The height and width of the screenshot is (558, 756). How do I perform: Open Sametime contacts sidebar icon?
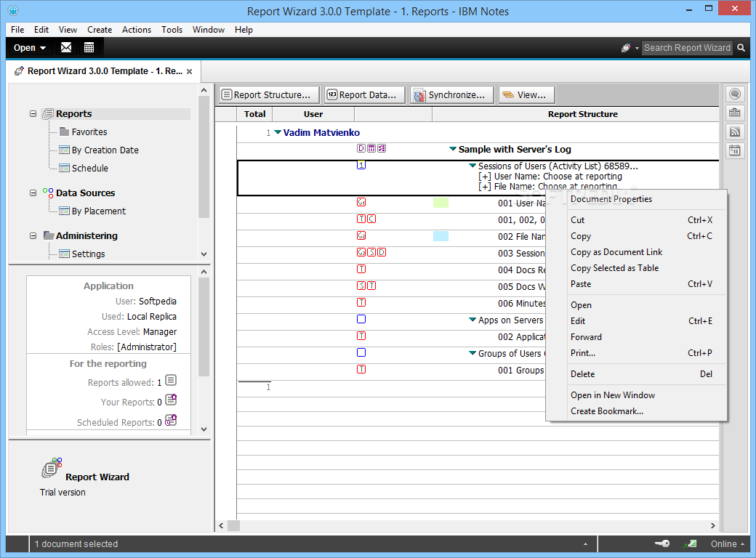click(x=735, y=94)
